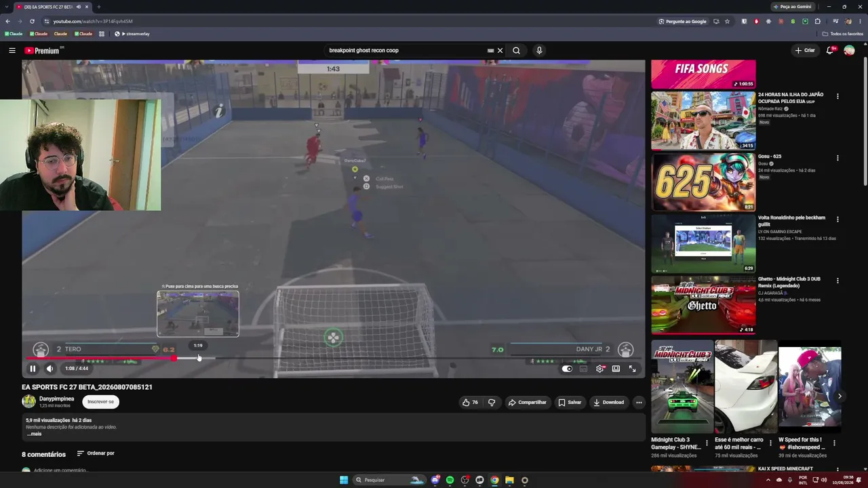Seek the video by clicking the red progress bar
This screenshot has height=488, width=868.
(100, 358)
